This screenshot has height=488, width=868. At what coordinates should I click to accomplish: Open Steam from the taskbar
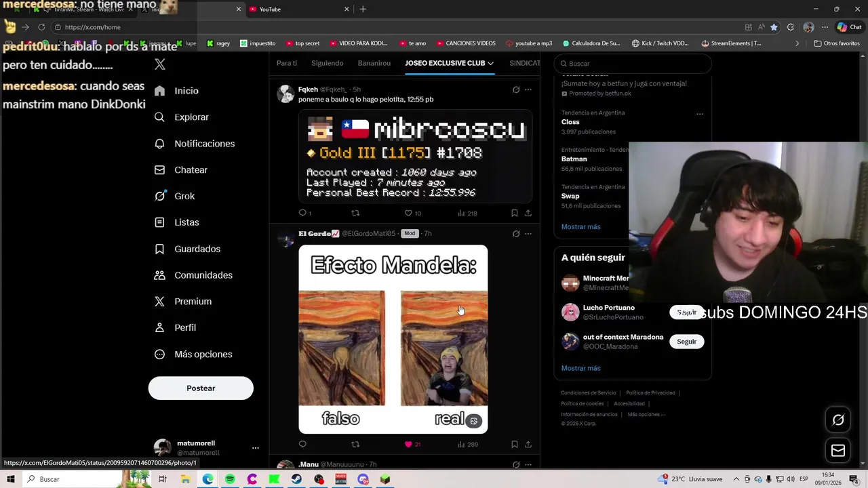click(296, 479)
